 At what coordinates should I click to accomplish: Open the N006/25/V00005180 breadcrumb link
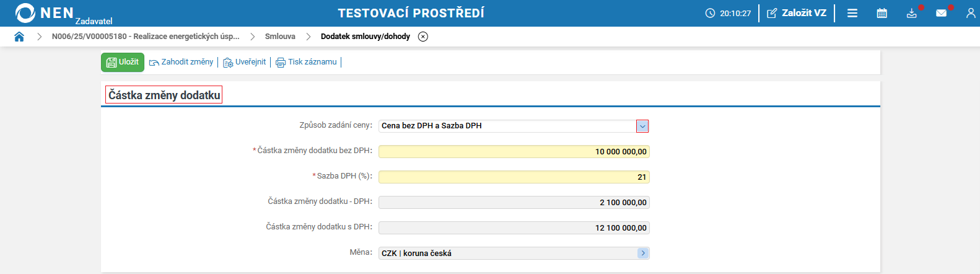(146, 37)
